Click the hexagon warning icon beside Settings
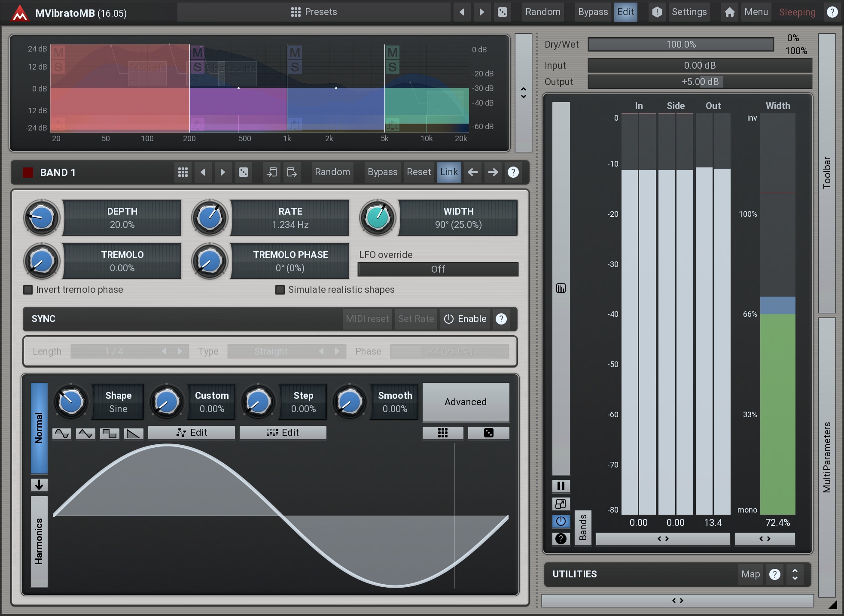Viewport: 844px width, 616px height. (x=657, y=12)
